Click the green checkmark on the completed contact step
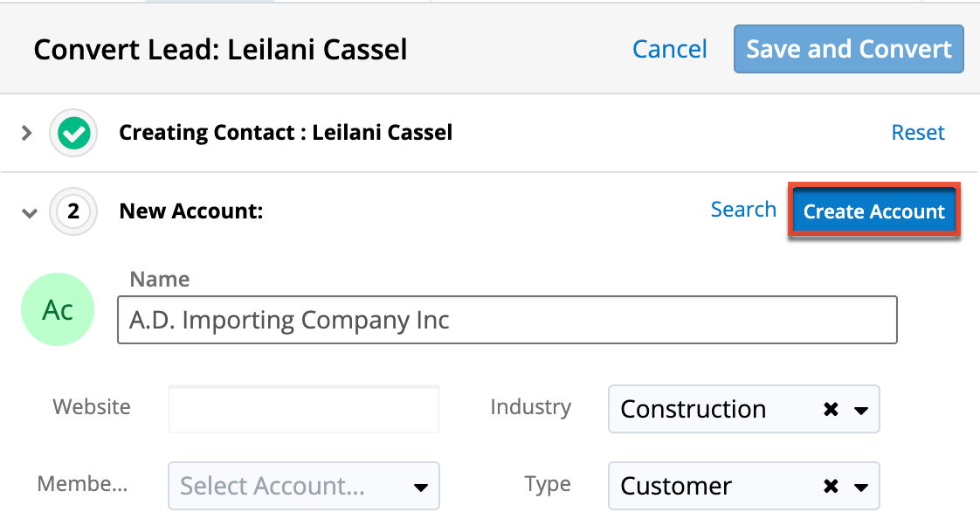980x526 pixels. pos(73,132)
